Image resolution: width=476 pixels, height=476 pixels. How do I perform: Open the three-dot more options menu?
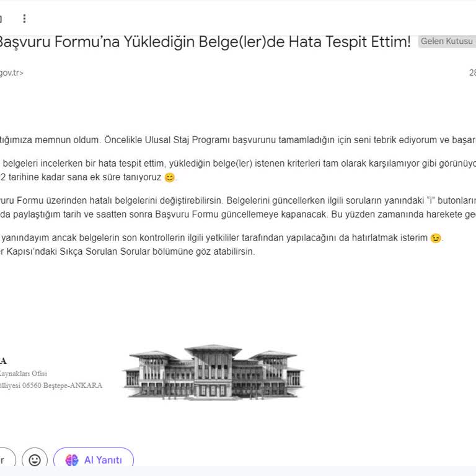pos(25,19)
